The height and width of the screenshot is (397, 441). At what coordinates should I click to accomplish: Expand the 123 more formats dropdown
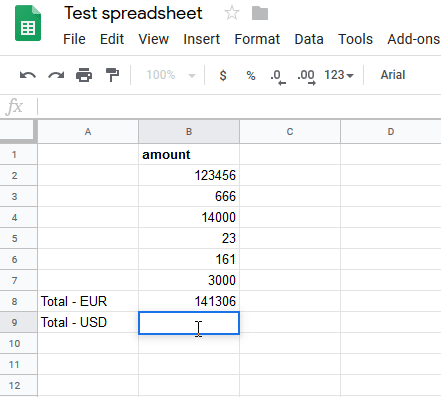tap(339, 75)
